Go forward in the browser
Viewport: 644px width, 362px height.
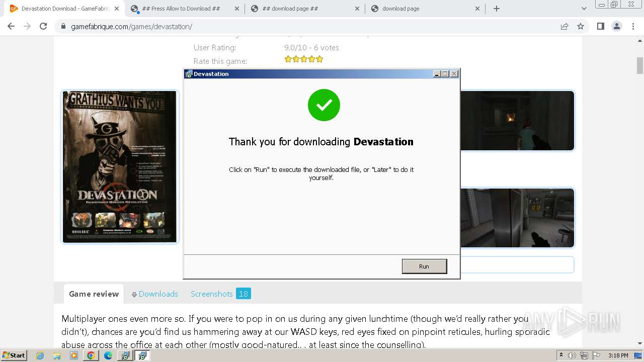point(27,26)
